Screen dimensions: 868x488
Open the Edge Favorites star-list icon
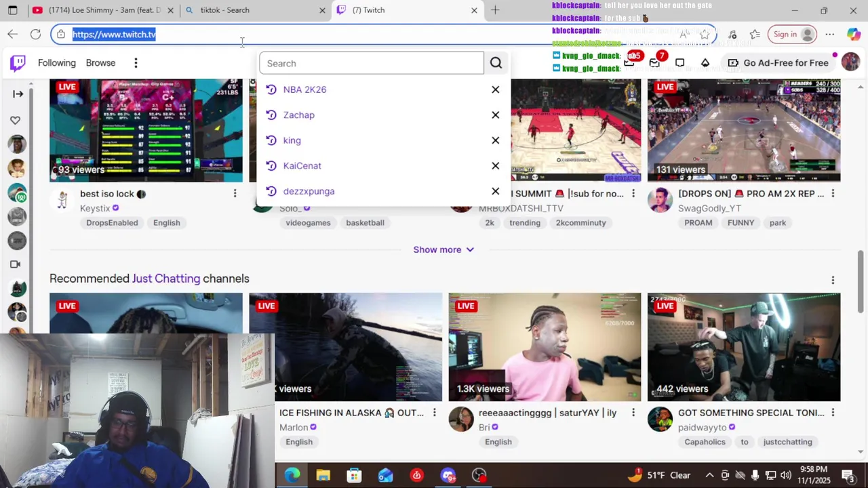[x=755, y=34]
